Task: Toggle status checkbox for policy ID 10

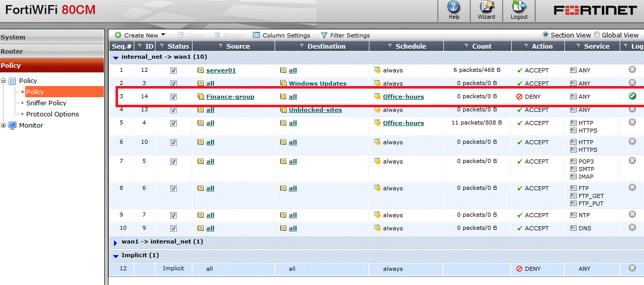Action: tap(173, 142)
